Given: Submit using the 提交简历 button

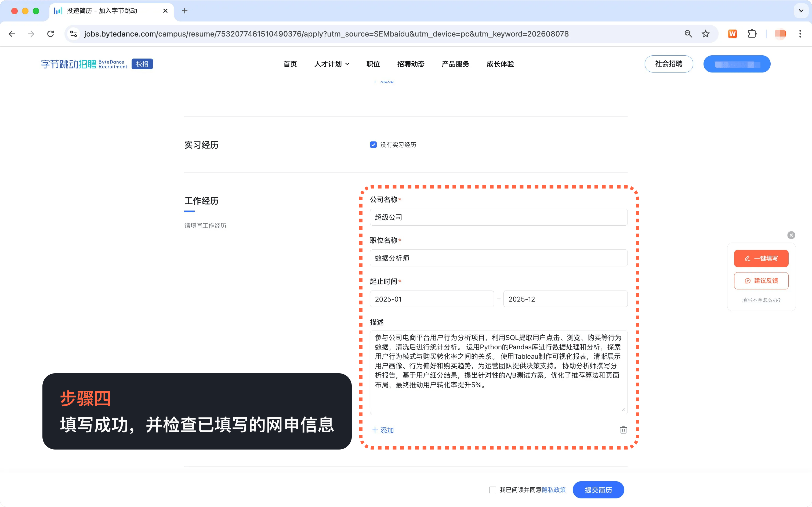Looking at the screenshot, I should click(598, 490).
